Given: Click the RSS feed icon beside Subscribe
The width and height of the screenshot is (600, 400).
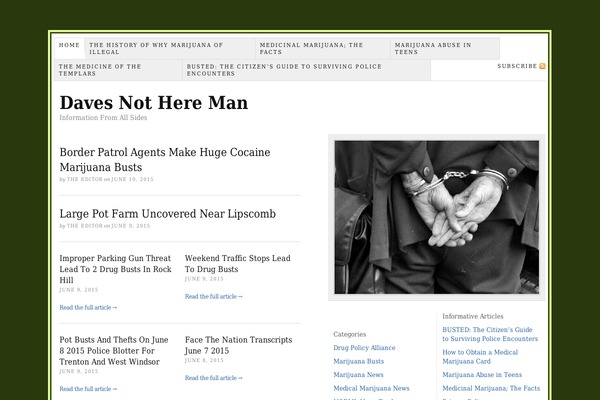Looking at the screenshot, I should point(543,66).
